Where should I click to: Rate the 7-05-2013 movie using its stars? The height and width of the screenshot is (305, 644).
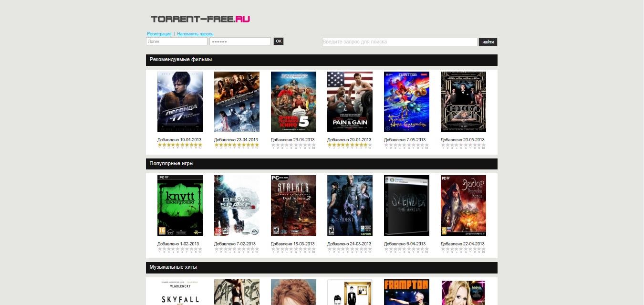pos(406,145)
